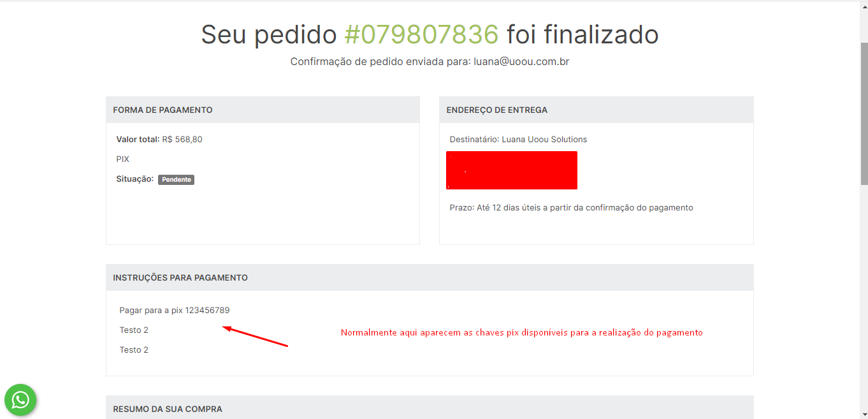Viewport: 868px width, 419px height.
Task: Click the email luana@uoou.com.br
Action: click(521, 62)
